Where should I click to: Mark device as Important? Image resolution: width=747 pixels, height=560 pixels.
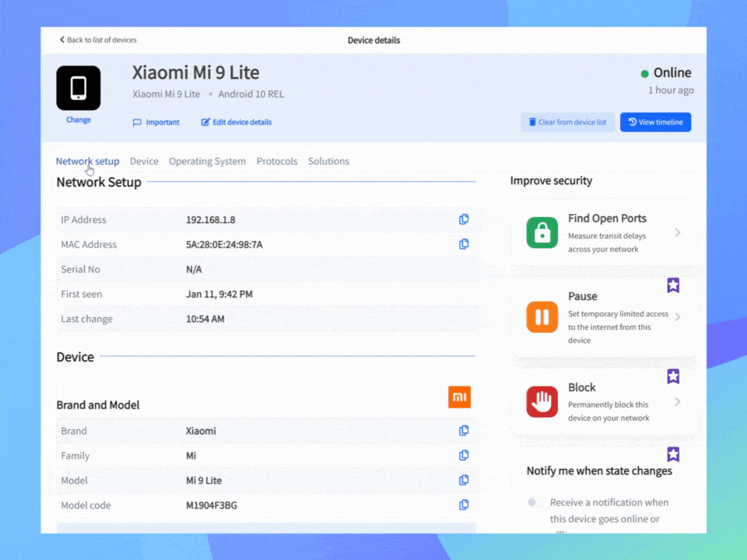(156, 122)
